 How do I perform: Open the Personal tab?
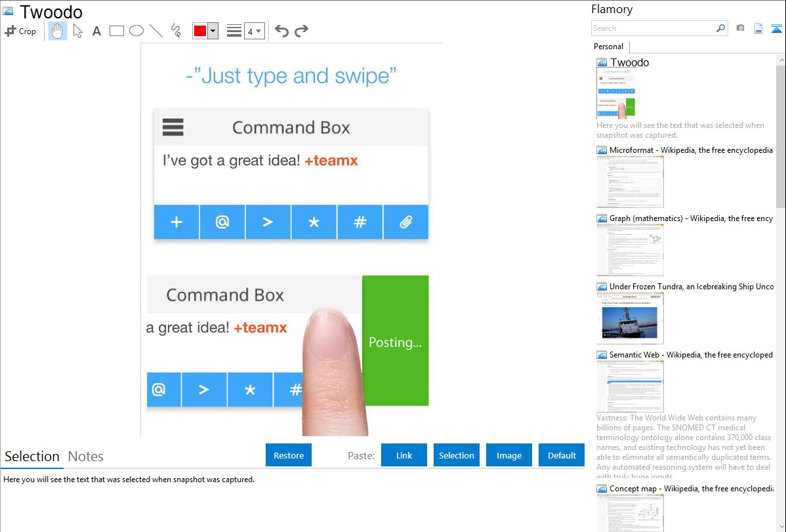click(x=608, y=47)
